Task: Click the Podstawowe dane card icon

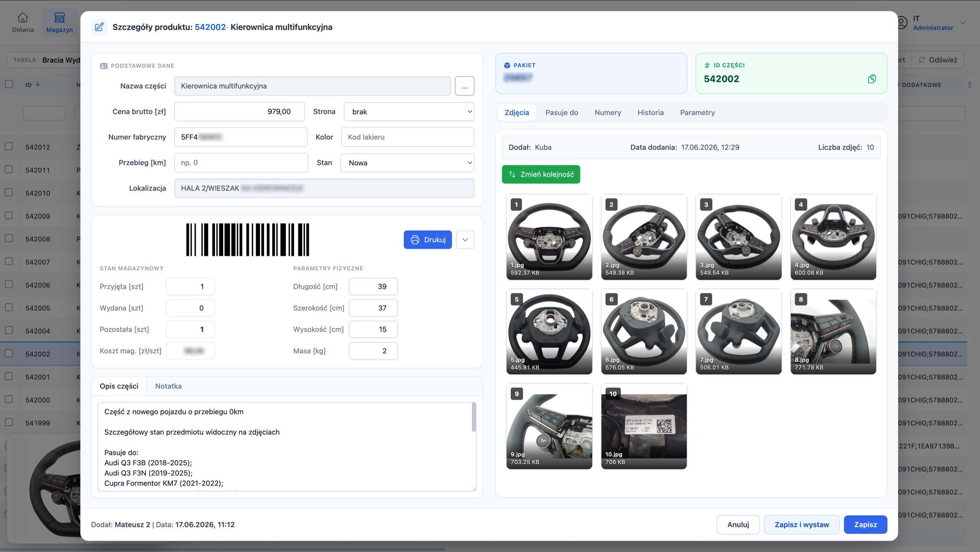Action: click(103, 66)
